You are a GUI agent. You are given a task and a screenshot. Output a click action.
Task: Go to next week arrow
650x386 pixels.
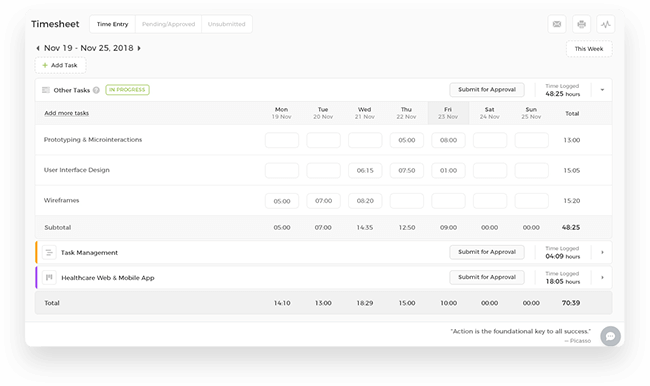139,48
